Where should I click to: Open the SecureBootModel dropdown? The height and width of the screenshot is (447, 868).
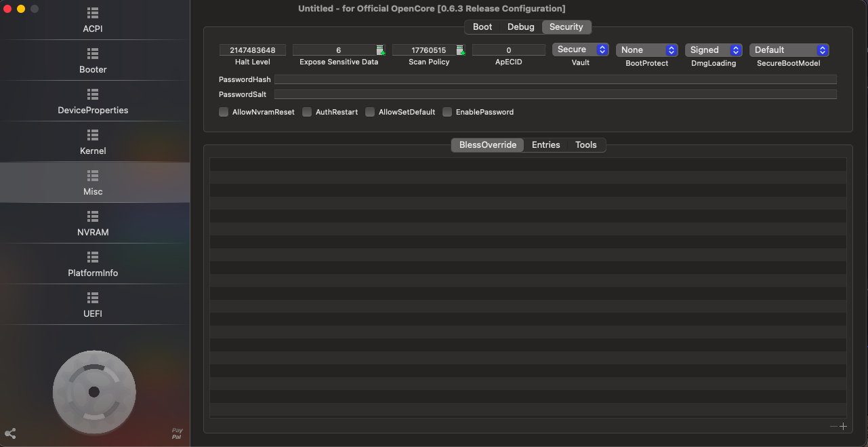(x=789, y=50)
